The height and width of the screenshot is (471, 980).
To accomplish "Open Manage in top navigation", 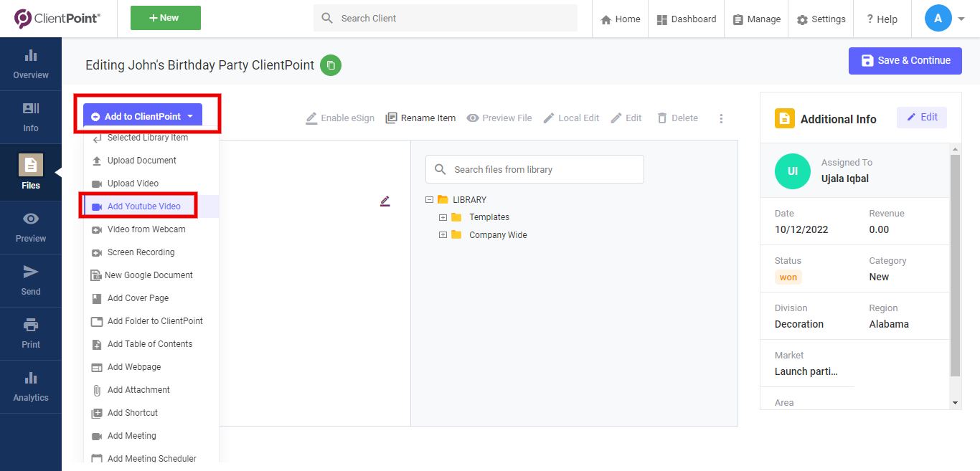I will 757,19.
